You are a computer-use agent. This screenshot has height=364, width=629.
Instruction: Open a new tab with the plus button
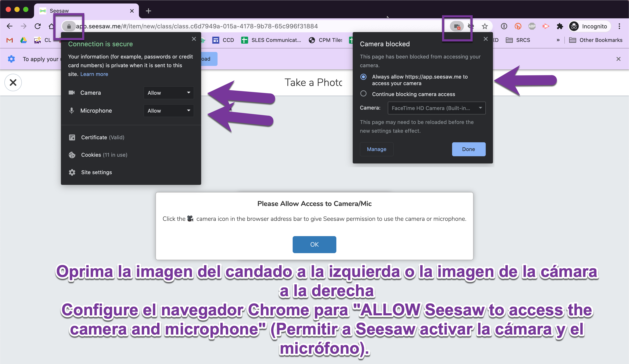tap(148, 11)
